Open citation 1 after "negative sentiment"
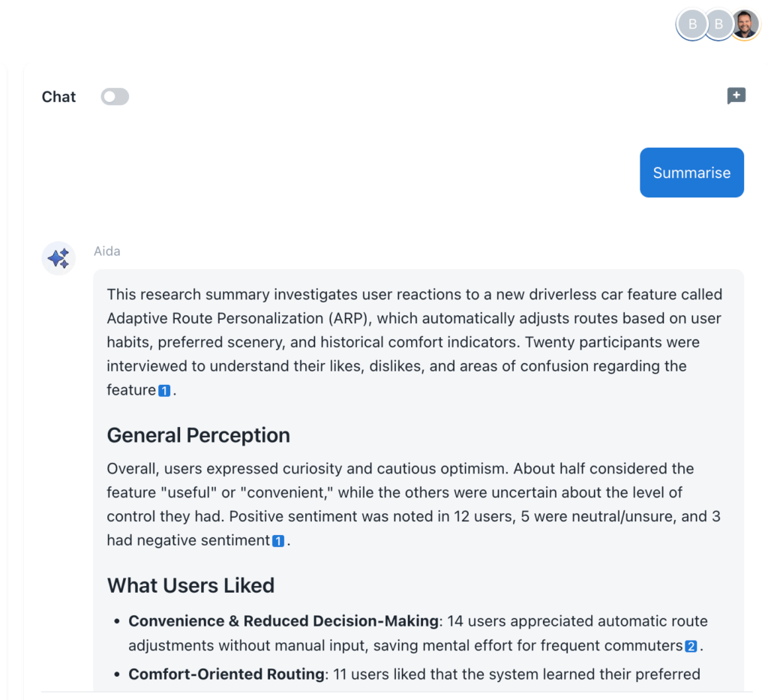 tap(278, 541)
